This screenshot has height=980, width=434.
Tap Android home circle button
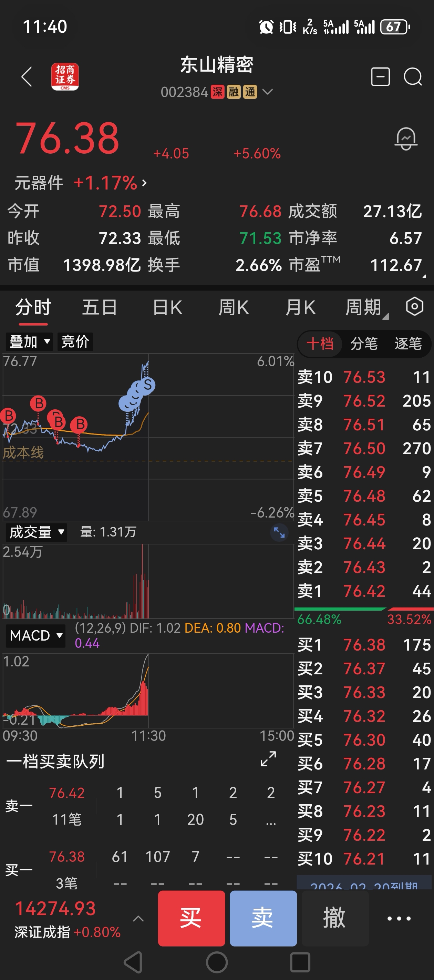point(217,962)
